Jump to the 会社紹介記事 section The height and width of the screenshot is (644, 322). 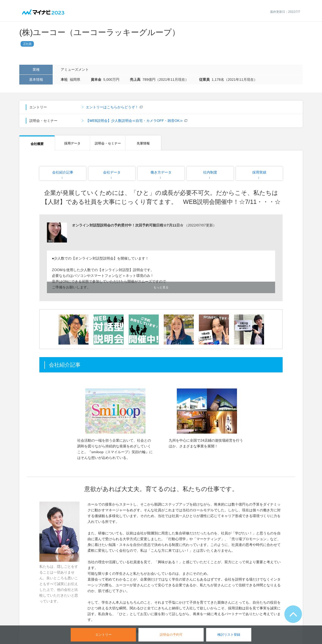coord(63,174)
